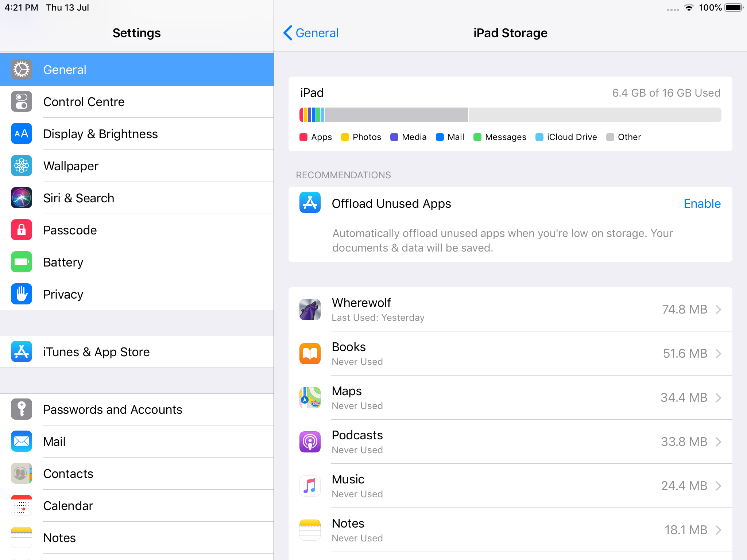Tap the Wherewolf app icon
This screenshot has height=560, width=747.
tap(310, 310)
